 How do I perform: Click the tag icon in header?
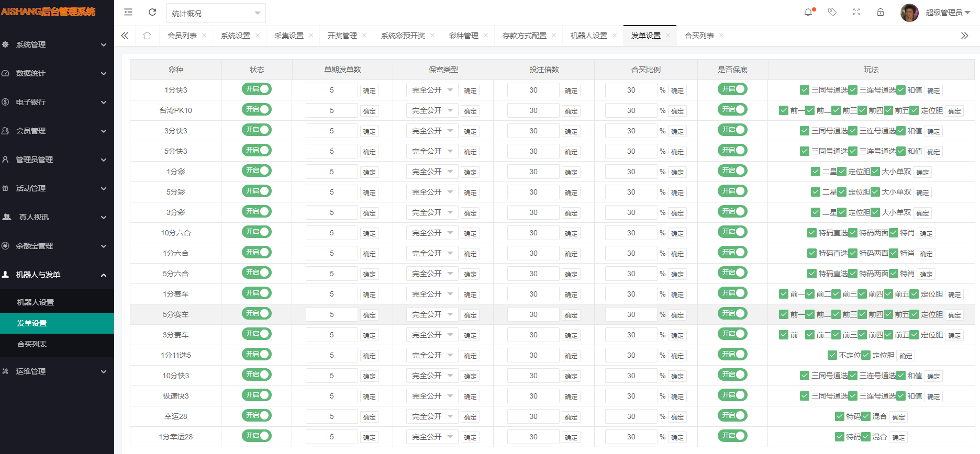[832, 12]
